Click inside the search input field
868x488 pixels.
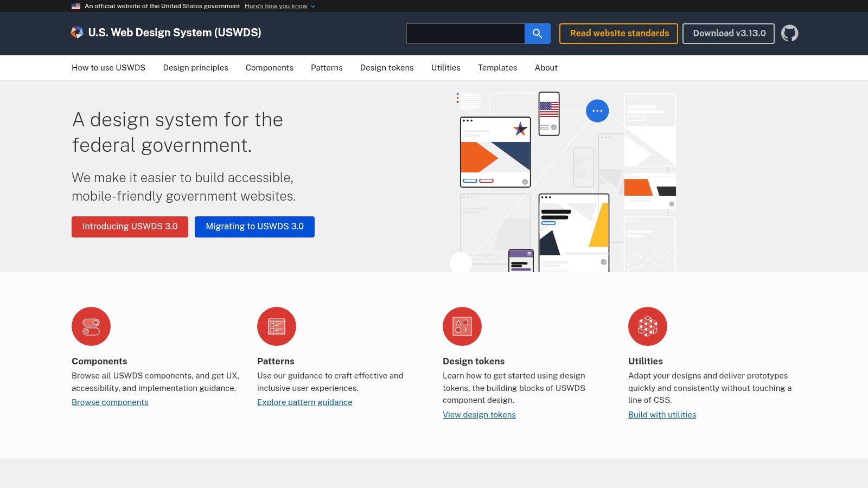click(465, 33)
